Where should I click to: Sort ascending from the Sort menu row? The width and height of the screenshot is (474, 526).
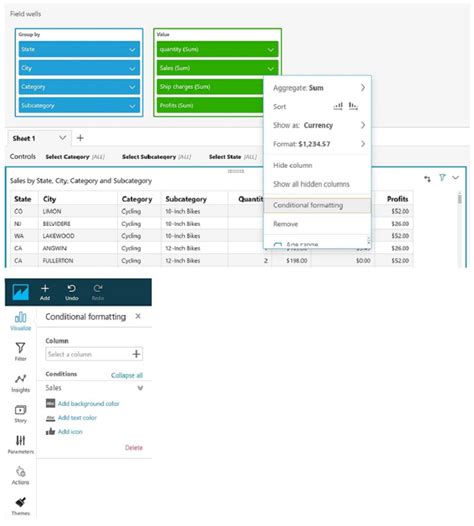coord(338,106)
